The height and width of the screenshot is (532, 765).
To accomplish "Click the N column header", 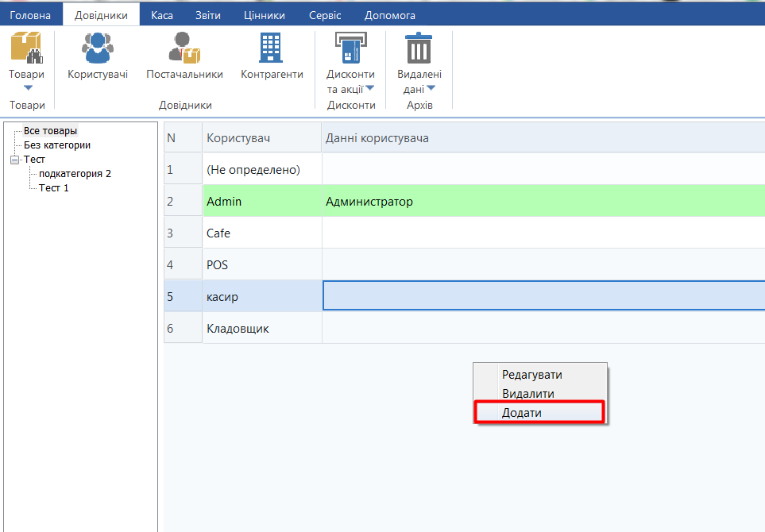I will point(183,138).
